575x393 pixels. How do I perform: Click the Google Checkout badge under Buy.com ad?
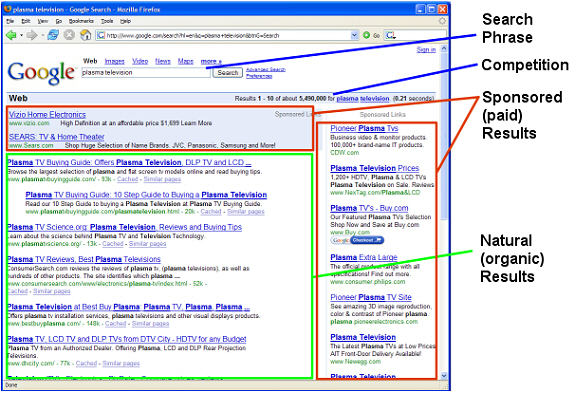click(x=357, y=240)
